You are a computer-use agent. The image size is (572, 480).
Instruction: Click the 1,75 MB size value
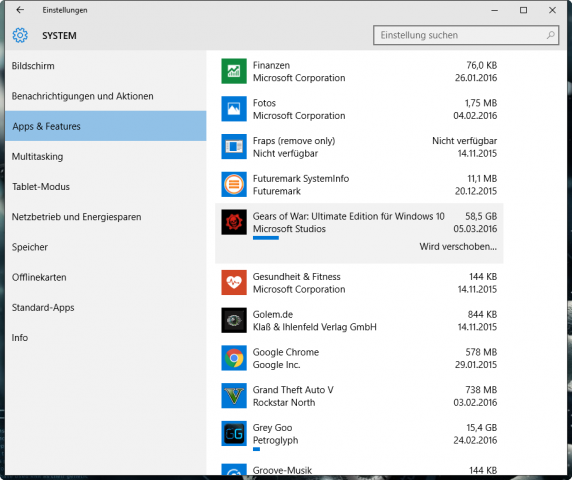click(x=481, y=103)
